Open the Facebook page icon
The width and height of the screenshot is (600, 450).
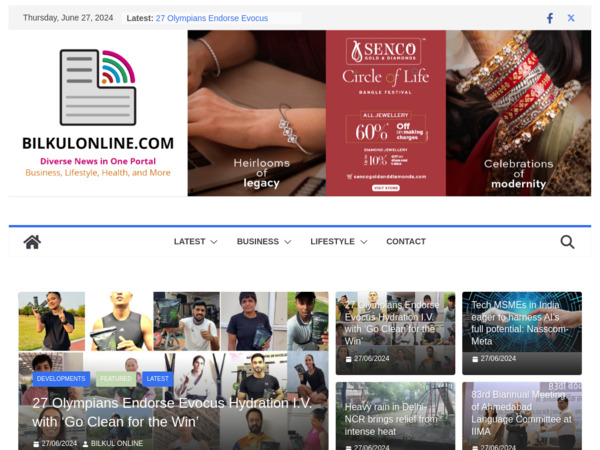click(x=550, y=18)
